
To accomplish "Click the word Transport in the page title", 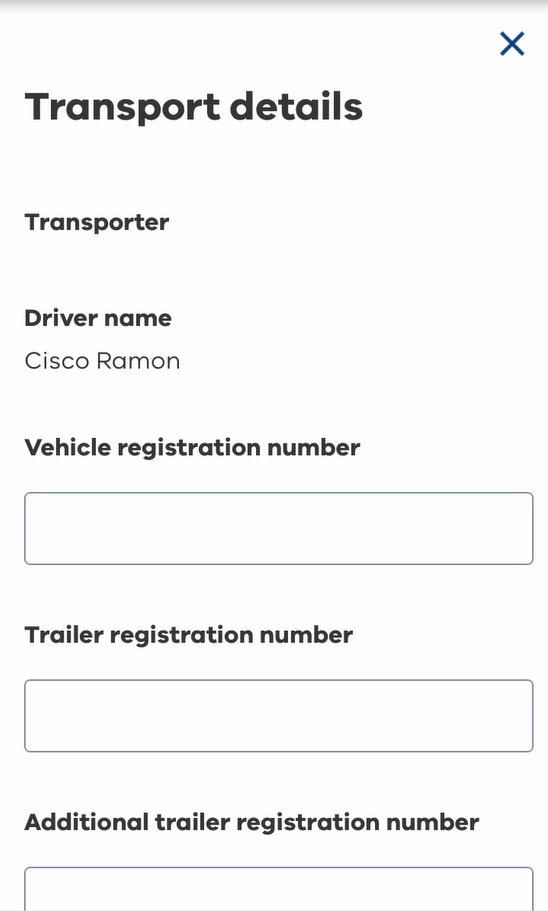I will [x=123, y=108].
